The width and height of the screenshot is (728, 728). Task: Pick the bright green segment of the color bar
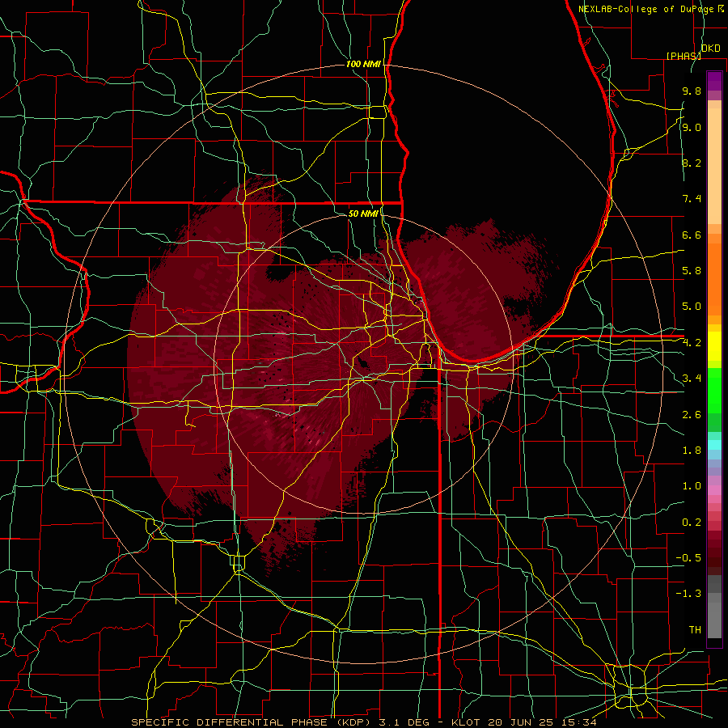[714, 390]
